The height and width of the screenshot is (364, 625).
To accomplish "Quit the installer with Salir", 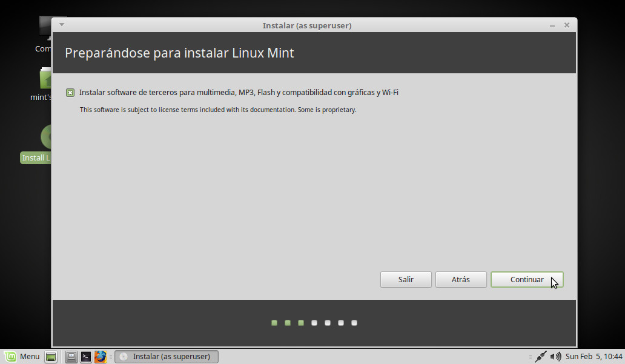I will click(406, 279).
